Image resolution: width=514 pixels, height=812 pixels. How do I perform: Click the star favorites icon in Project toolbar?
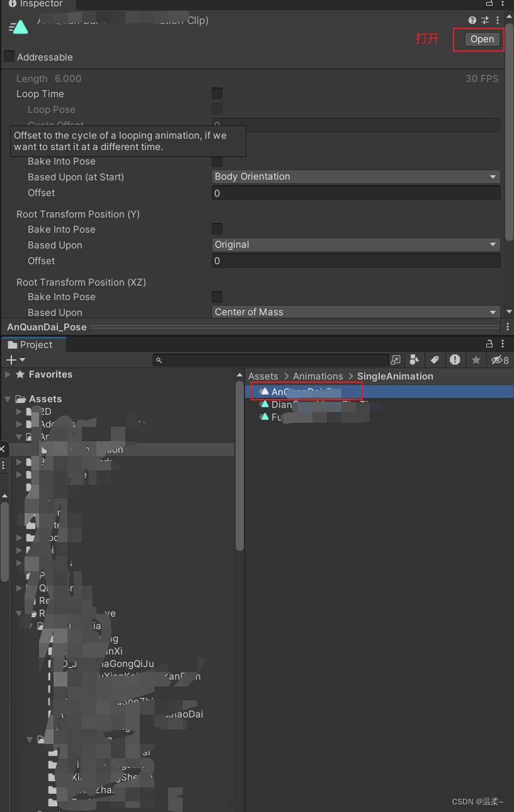click(476, 359)
